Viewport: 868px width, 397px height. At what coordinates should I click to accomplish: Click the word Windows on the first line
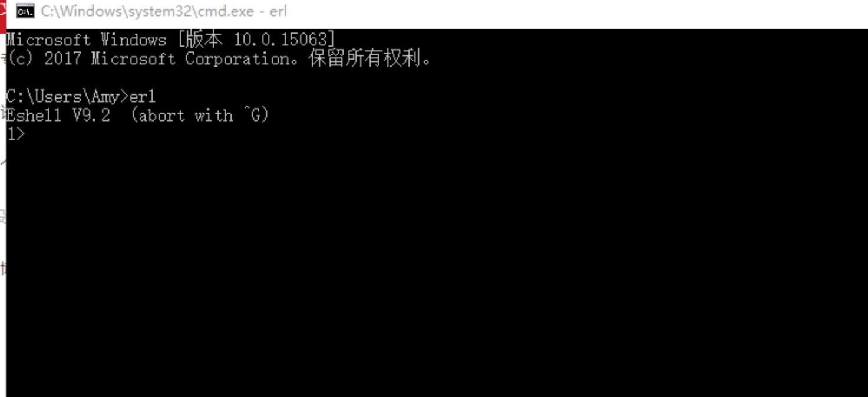click(134, 40)
